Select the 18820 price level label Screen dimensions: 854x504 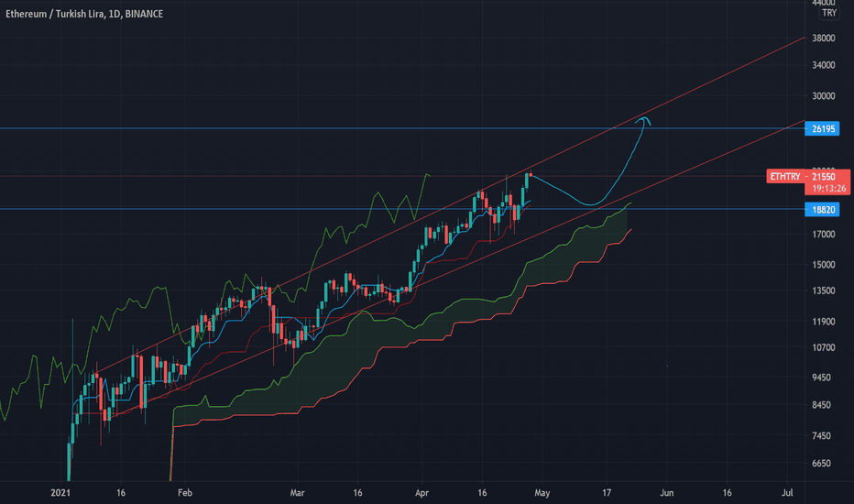823,209
